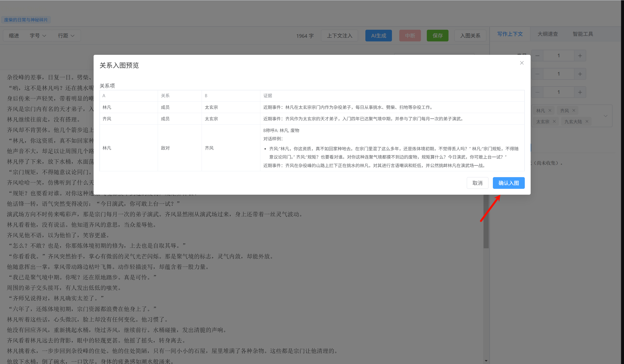Click the 缩进 toolbar option
Screen dimensions: 624x364
coord(14,36)
